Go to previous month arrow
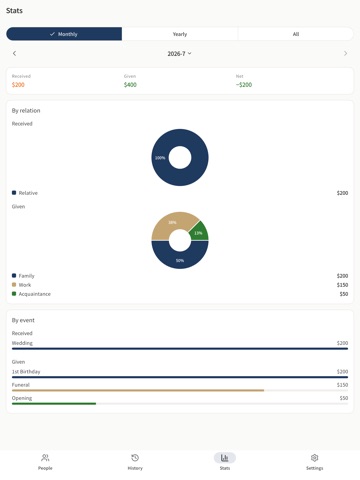360x480 pixels. [14, 53]
